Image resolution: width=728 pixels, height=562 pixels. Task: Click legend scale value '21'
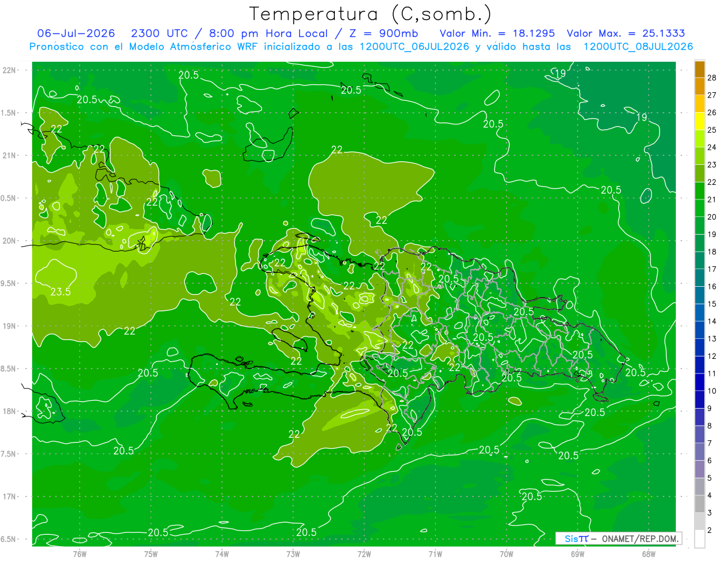712,199
